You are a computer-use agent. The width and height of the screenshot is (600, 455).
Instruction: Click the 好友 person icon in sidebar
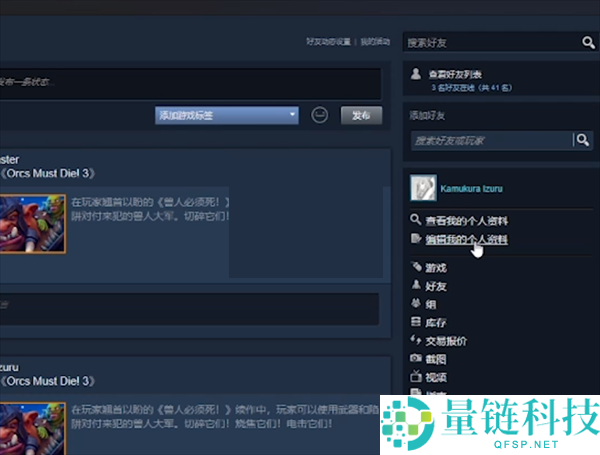click(x=416, y=286)
